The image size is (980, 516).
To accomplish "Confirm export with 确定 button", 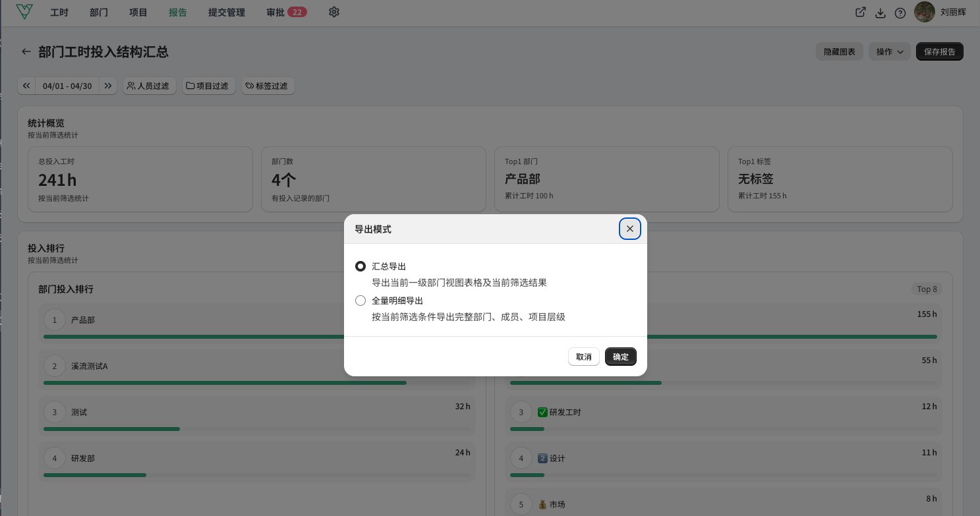I will click(621, 357).
